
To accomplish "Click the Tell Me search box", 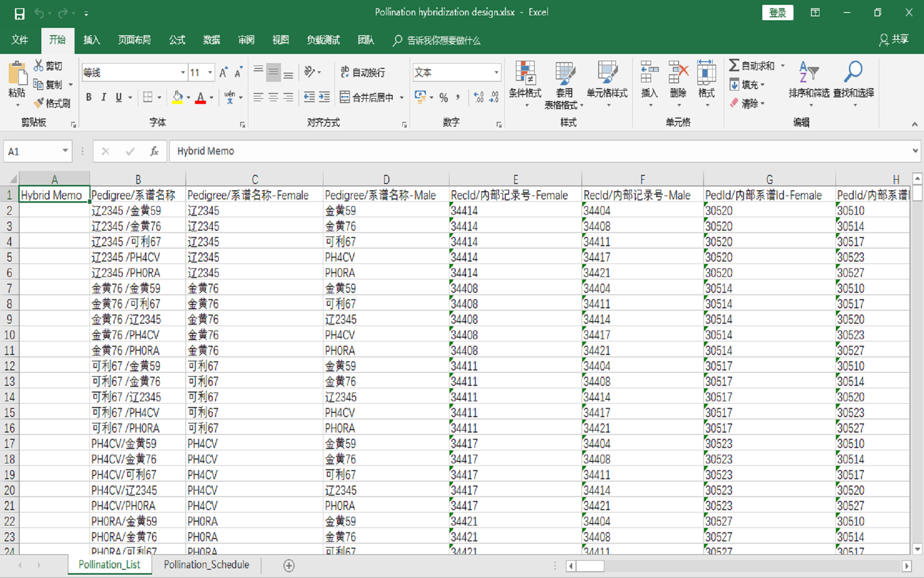I will (437, 40).
